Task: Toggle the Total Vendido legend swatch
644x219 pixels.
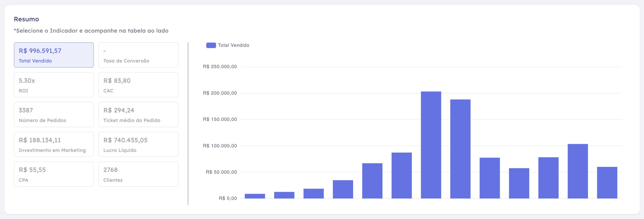Action: tap(211, 45)
